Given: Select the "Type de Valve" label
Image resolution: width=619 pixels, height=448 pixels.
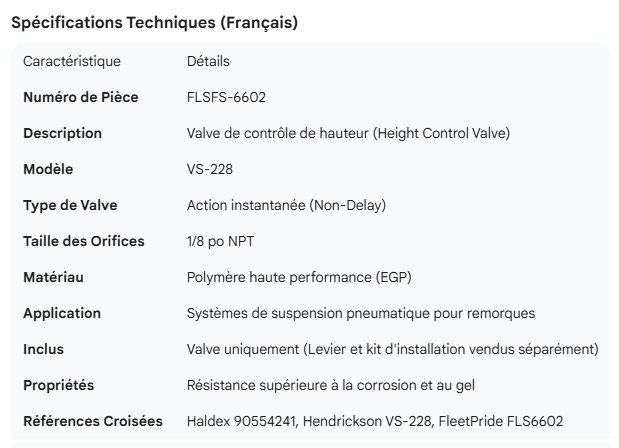Looking at the screenshot, I should 70,205.
